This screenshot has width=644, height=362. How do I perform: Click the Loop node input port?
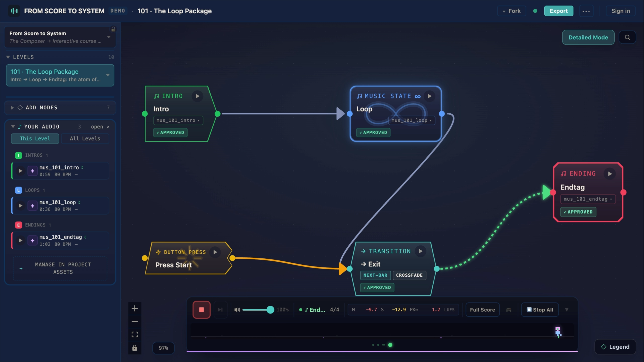350,114
